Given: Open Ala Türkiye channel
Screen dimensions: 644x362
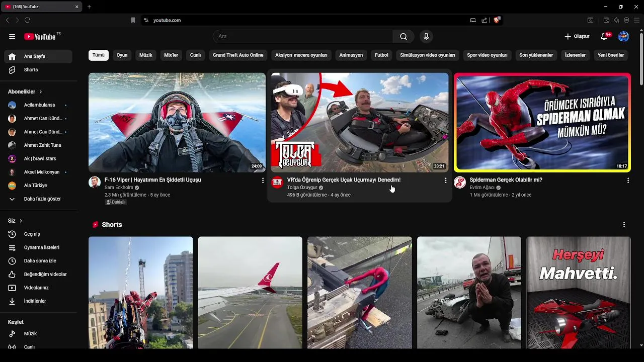Looking at the screenshot, I should click(38, 186).
